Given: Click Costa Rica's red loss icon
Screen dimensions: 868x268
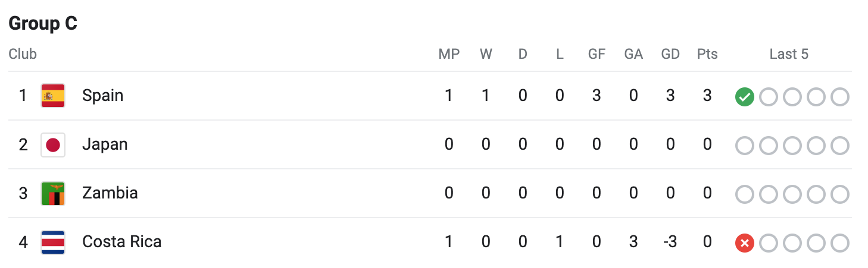Looking at the screenshot, I should point(745,243).
